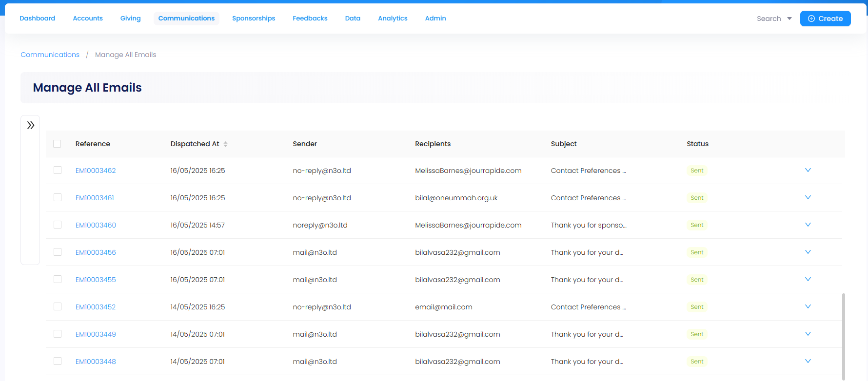The width and height of the screenshot is (868, 381).
Task: Click recipient email@mail.com
Action: (x=444, y=307)
